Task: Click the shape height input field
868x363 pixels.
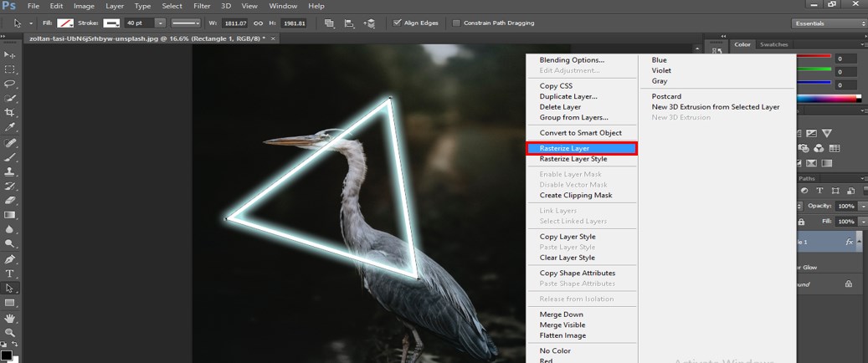Action: coord(293,23)
